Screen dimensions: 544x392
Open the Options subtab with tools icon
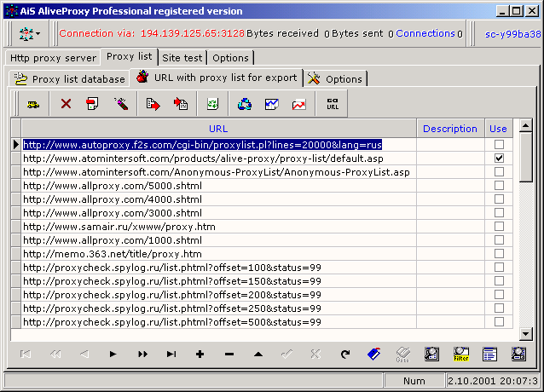click(x=335, y=79)
